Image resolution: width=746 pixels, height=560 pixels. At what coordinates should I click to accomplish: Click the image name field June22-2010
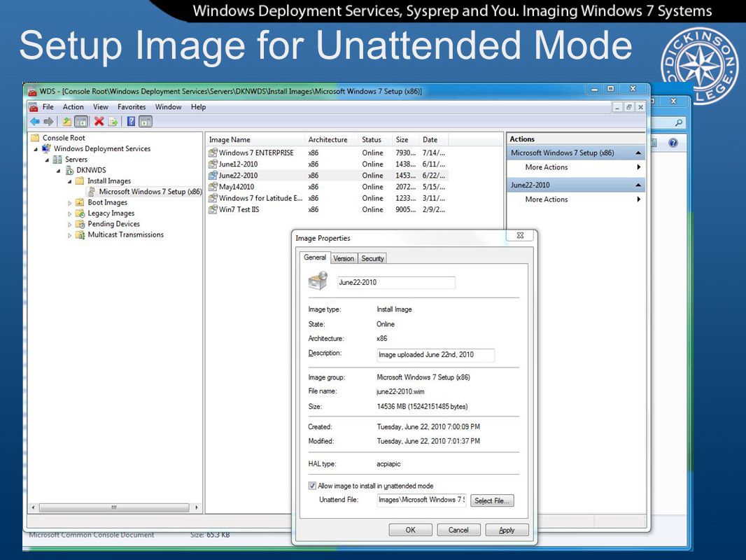(x=396, y=283)
